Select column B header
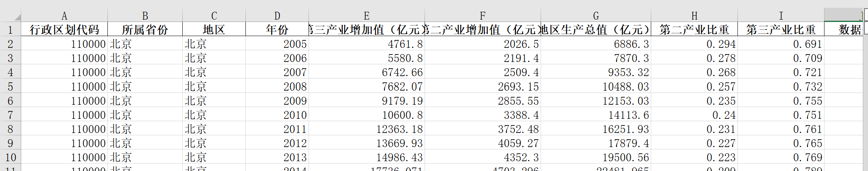This screenshot has height=171, width=868. (145, 16)
